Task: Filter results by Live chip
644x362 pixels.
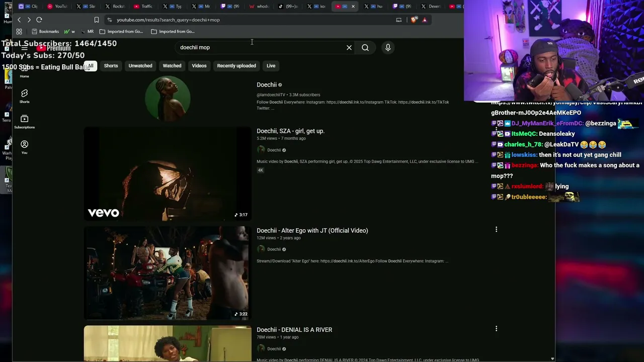Action: tap(271, 66)
